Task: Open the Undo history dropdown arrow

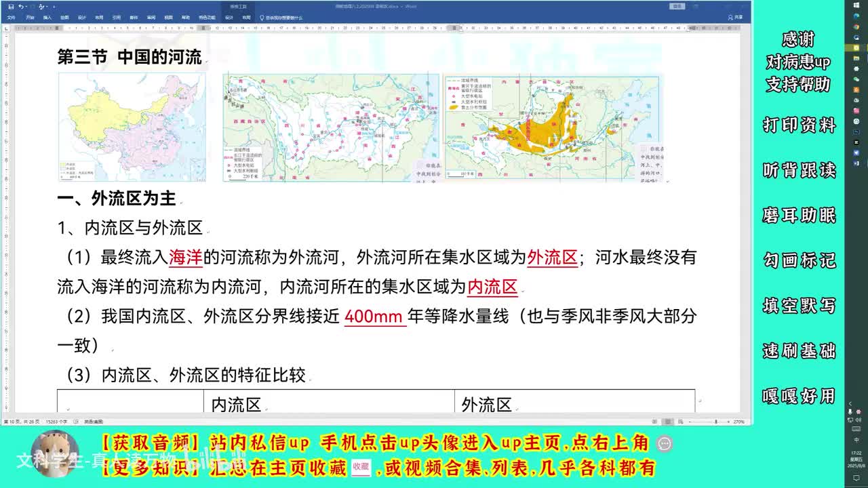Action: tap(26, 6)
